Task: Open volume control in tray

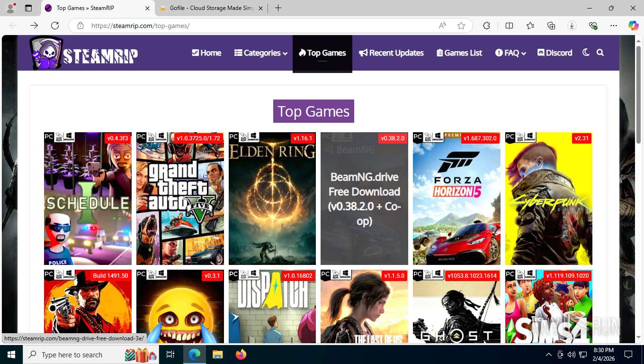Action: (572, 355)
